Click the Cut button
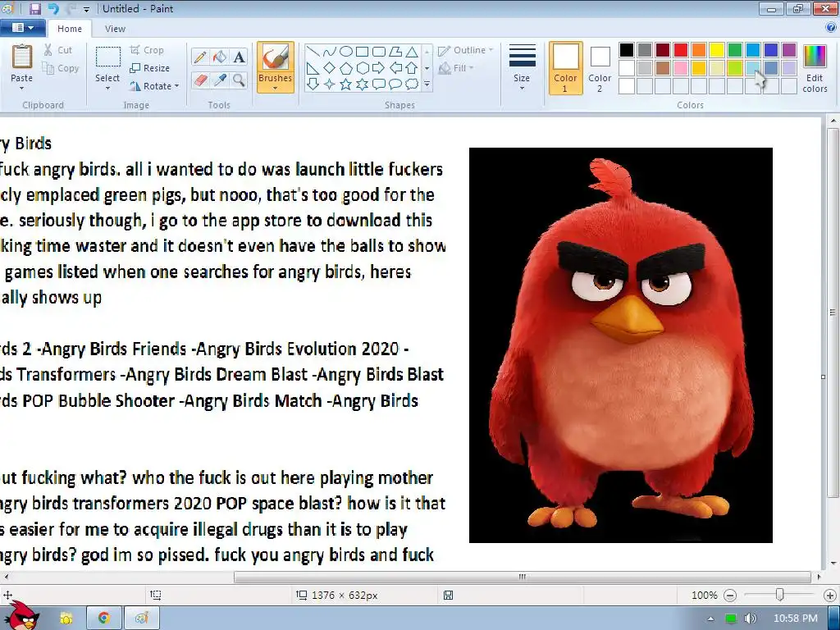The height and width of the screenshot is (630, 840). (x=58, y=50)
